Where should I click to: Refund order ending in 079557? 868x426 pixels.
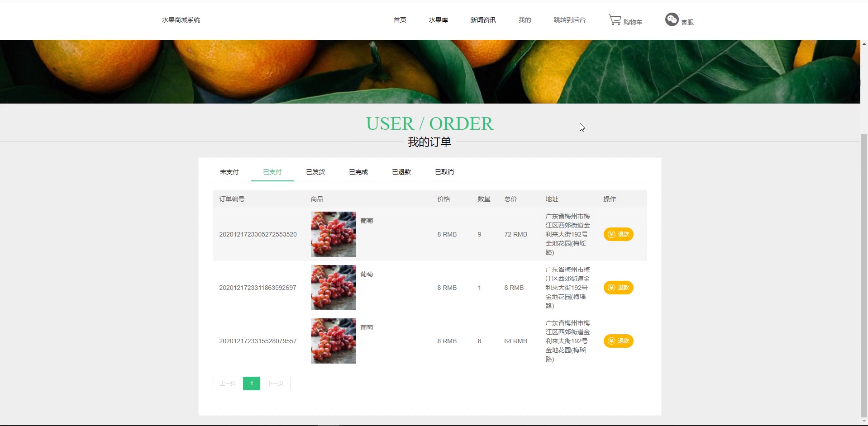(618, 341)
